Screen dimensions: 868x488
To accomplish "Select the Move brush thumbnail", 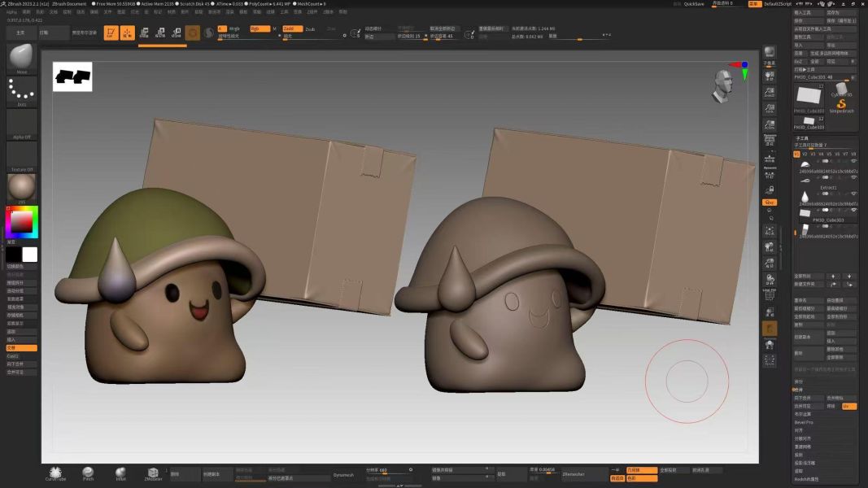I will (x=21, y=59).
